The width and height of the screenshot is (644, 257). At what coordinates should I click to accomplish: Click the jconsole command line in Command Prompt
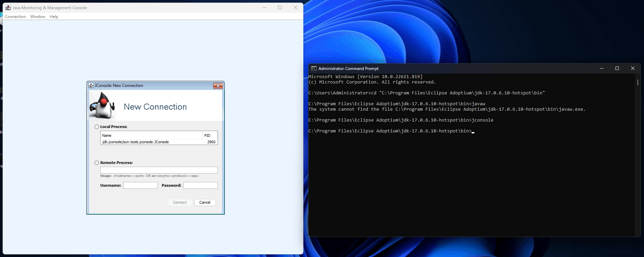pyautogui.click(x=401, y=120)
